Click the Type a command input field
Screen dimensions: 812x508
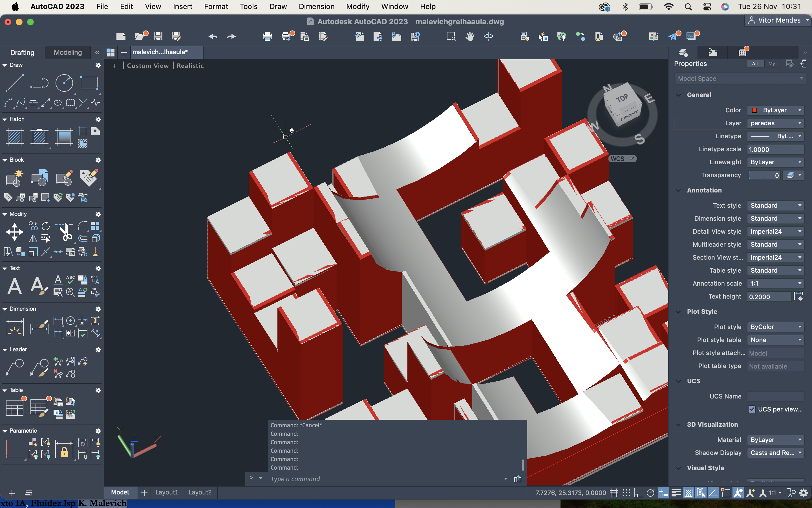pos(386,479)
